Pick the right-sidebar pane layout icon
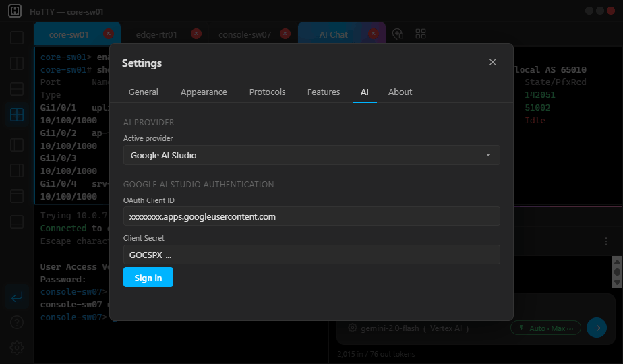 click(17, 171)
